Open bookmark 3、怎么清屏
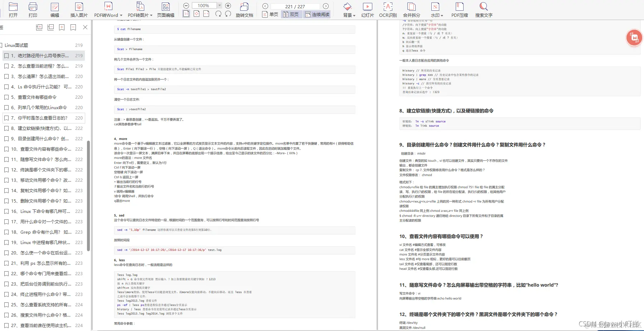The height and width of the screenshot is (331, 644). coord(44,76)
